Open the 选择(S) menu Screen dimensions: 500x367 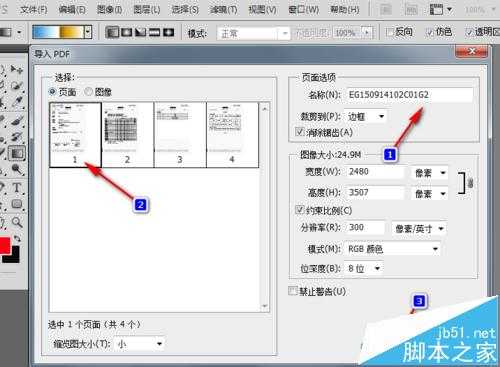(185, 10)
